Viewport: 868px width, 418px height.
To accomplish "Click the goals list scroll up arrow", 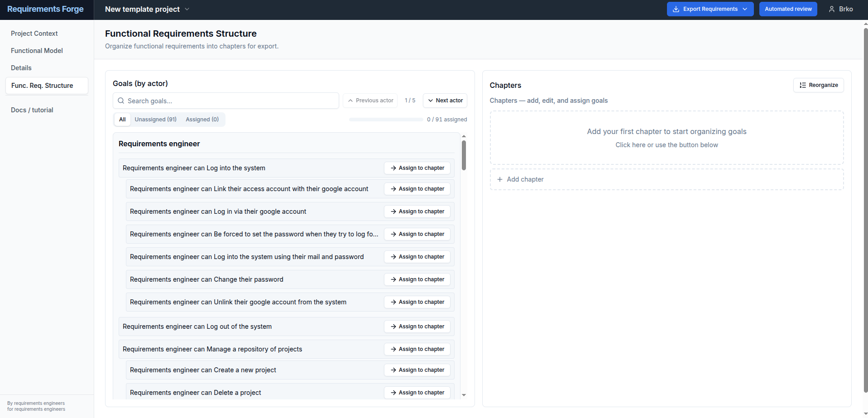I will tap(464, 136).
